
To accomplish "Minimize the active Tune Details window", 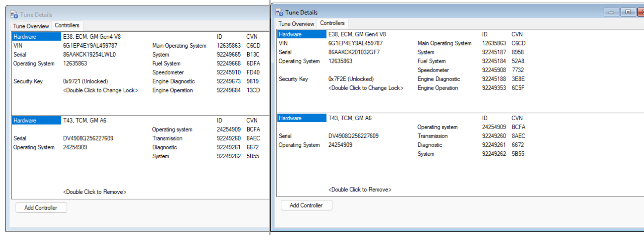I will coord(611,13).
